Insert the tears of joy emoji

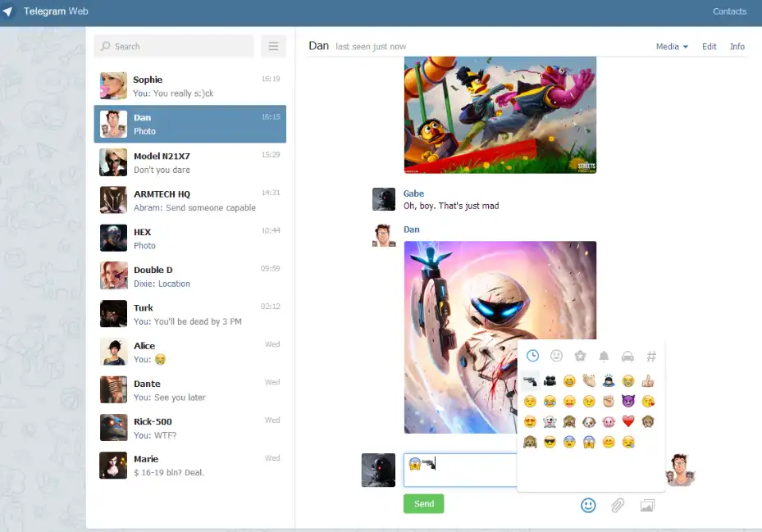pyautogui.click(x=550, y=402)
